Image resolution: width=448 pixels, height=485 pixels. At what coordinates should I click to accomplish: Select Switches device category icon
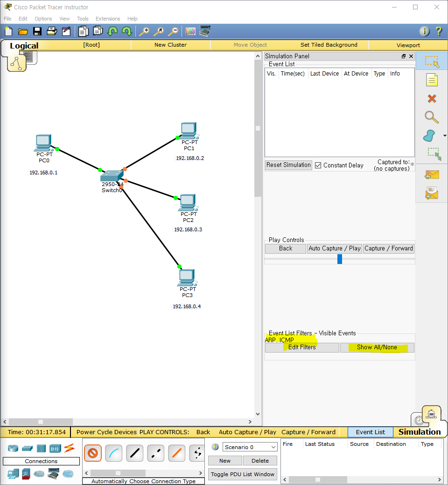coord(27,448)
